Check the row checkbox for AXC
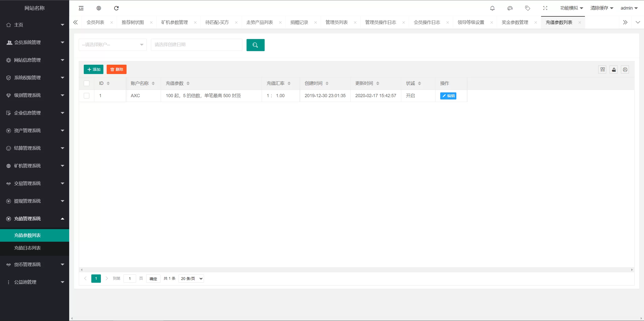 pyautogui.click(x=87, y=96)
